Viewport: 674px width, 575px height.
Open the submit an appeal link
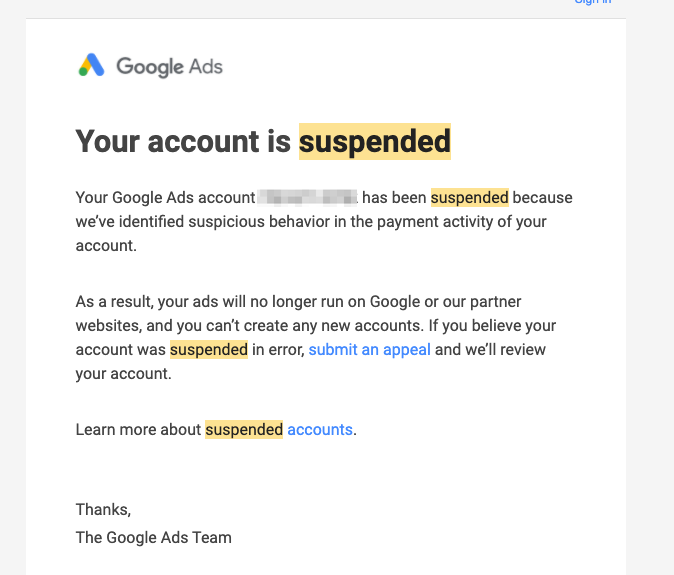(x=369, y=349)
